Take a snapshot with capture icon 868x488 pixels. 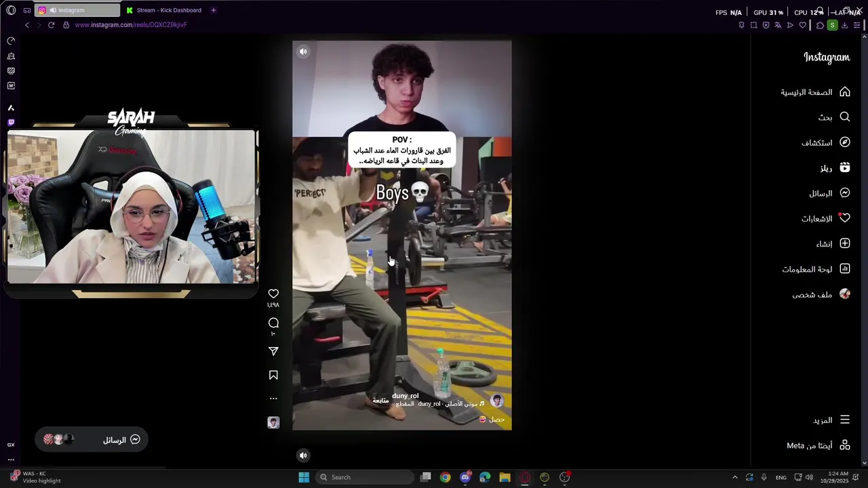point(753,25)
